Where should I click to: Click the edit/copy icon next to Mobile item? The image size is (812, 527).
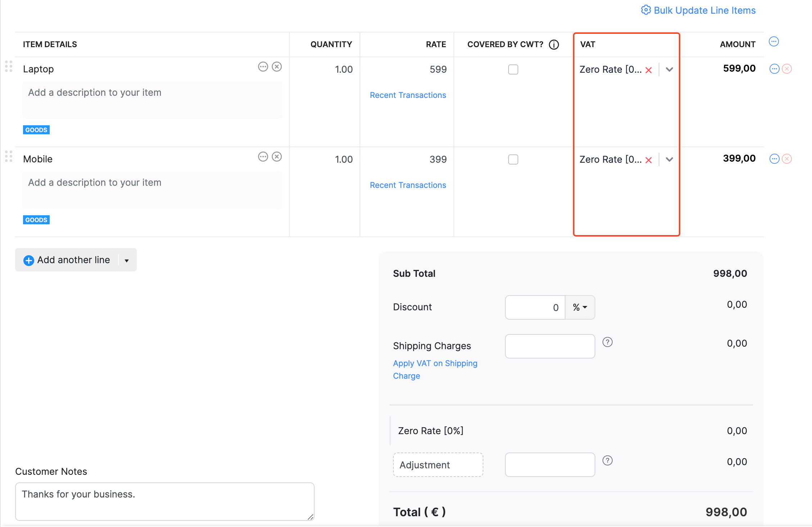point(263,157)
